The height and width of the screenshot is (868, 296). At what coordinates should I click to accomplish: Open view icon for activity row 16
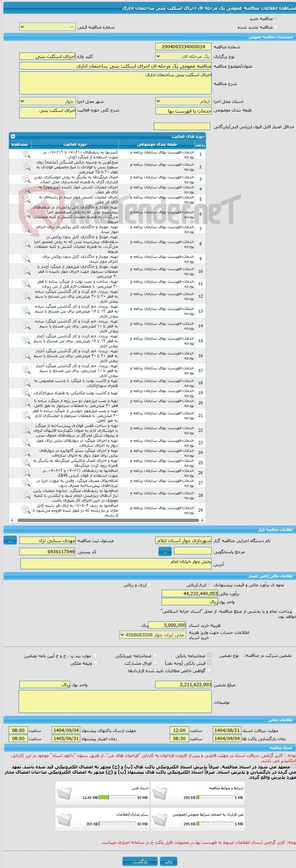point(26,356)
